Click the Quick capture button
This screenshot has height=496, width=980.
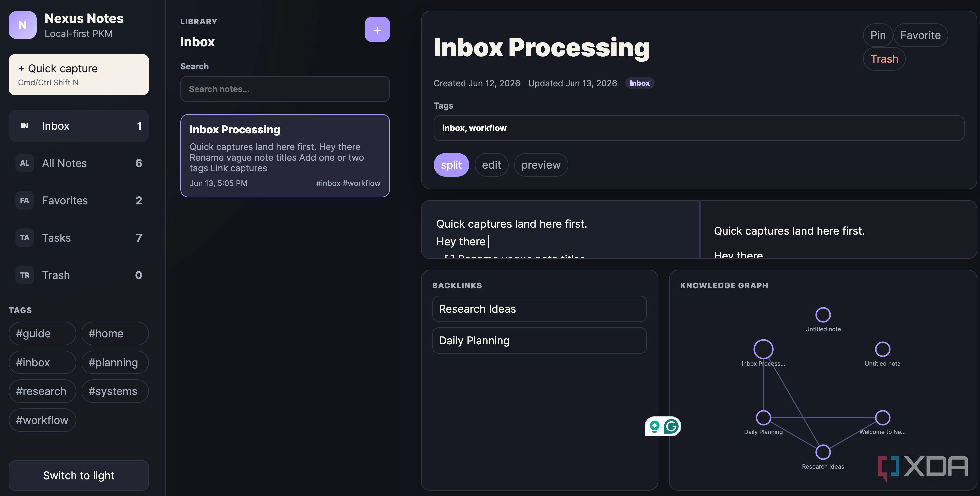coord(79,75)
